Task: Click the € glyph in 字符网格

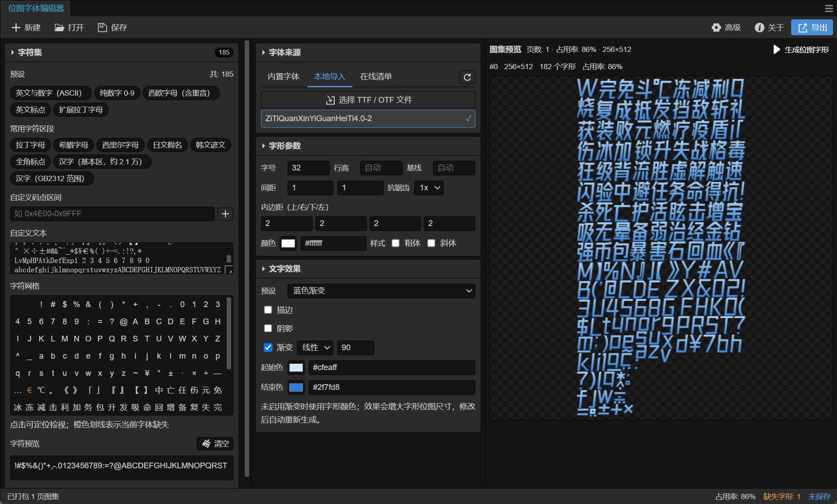Action: point(29,390)
